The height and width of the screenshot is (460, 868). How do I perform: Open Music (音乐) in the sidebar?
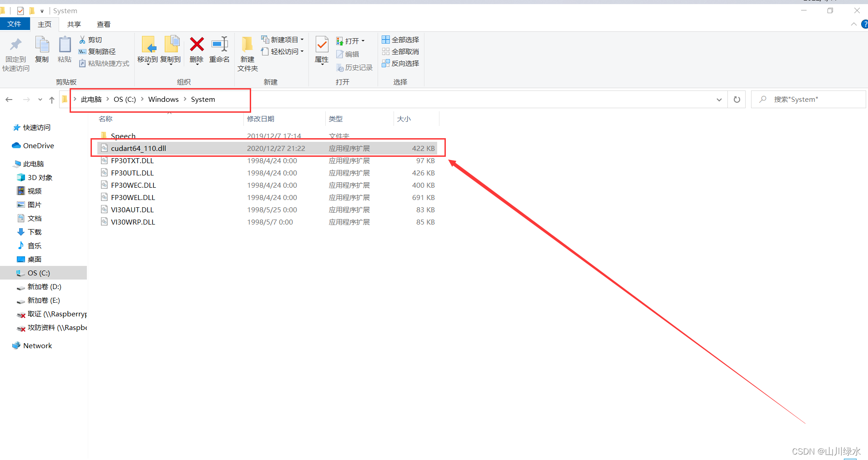[29, 245]
